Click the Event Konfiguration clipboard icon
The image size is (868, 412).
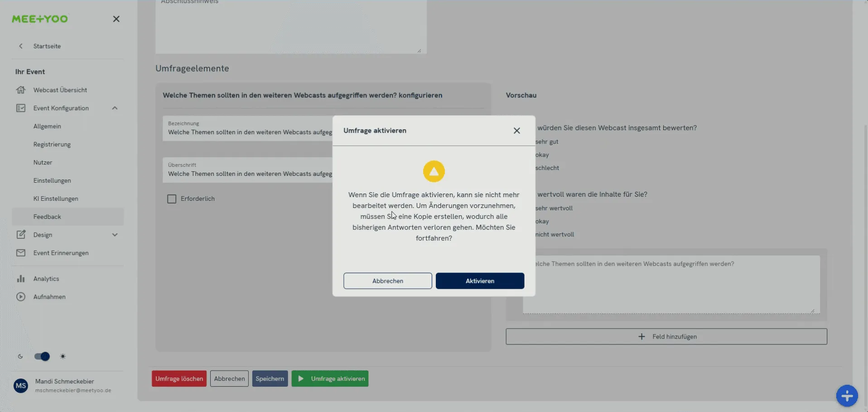(21, 108)
